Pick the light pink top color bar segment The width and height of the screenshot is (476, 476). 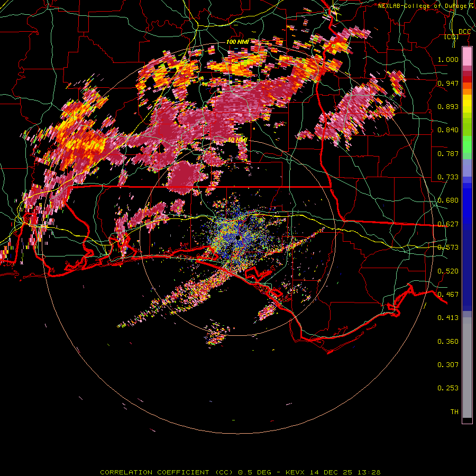tap(467, 57)
